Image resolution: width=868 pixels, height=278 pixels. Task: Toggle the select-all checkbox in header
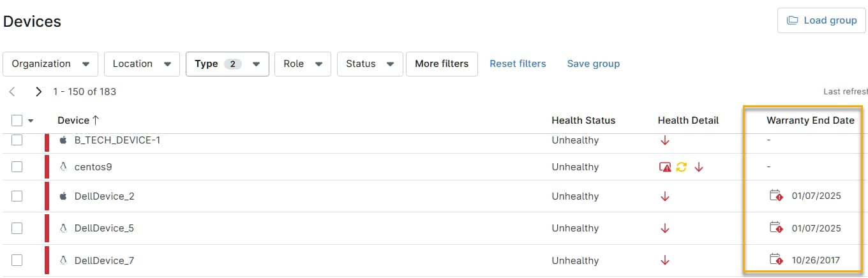pyautogui.click(x=17, y=121)
